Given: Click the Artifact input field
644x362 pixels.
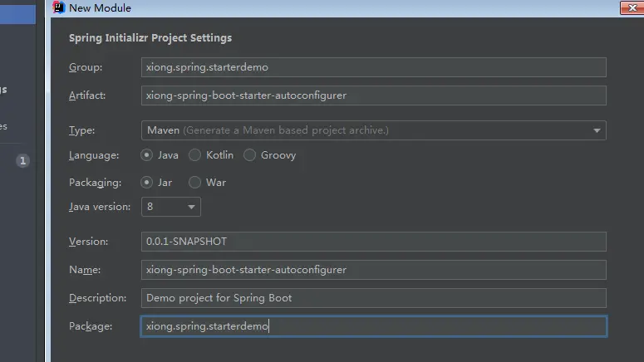Looking at the screenshot, I should (x=373, y=95).
